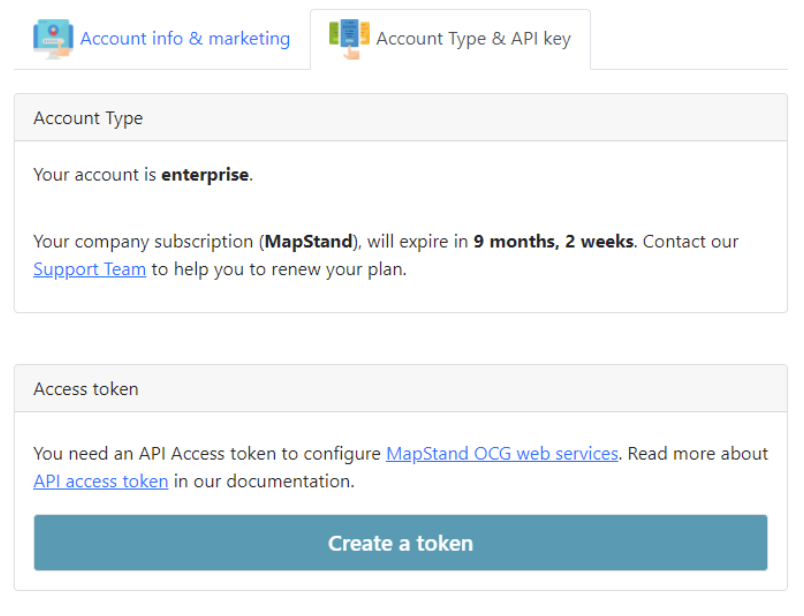Click the bold MapStand company name

point(309,242)
